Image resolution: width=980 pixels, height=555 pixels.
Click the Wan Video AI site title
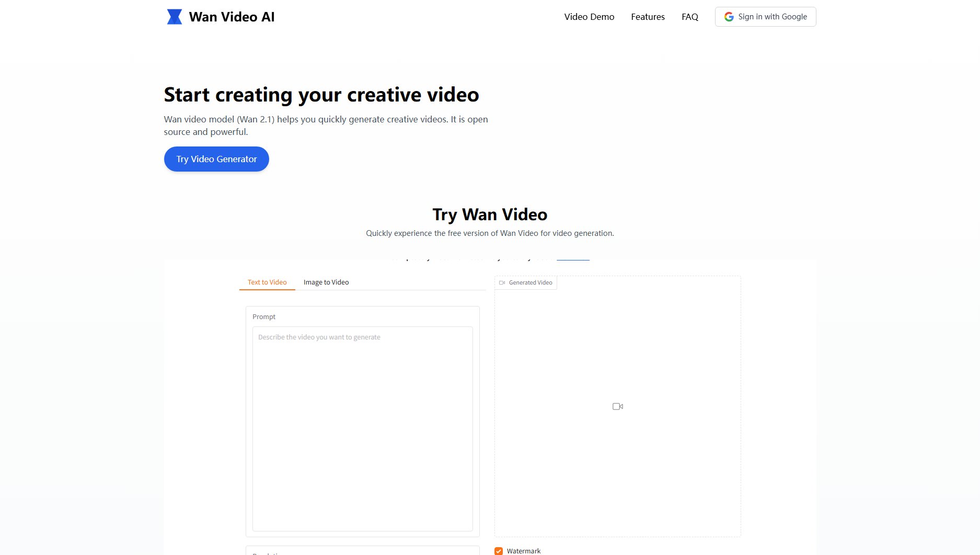tap(232, 17)
